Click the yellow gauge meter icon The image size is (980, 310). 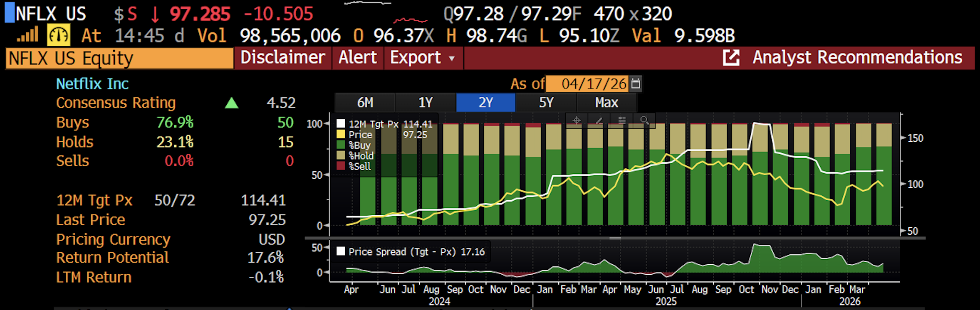click(58, 35)
